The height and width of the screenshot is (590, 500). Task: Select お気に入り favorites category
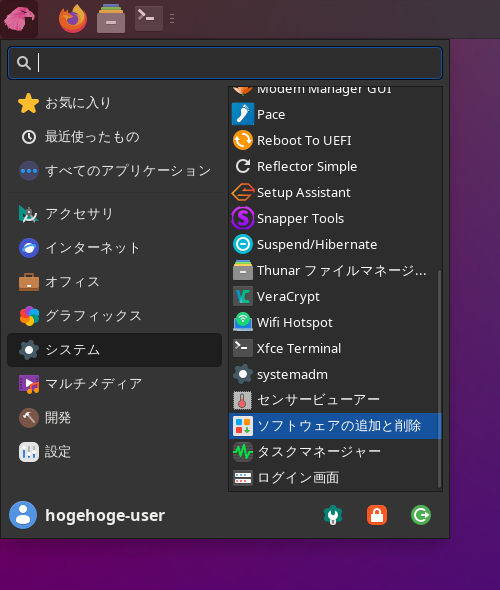[x=114, y=103]
